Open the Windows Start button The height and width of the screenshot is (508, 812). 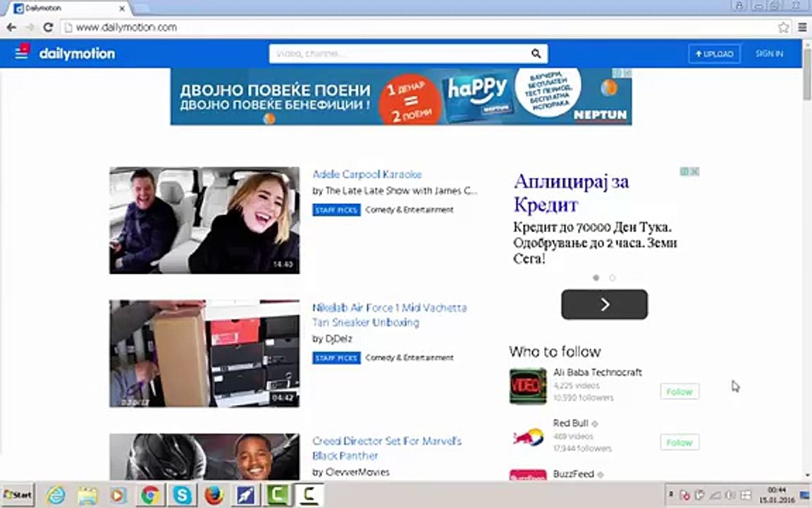point(18,495)
